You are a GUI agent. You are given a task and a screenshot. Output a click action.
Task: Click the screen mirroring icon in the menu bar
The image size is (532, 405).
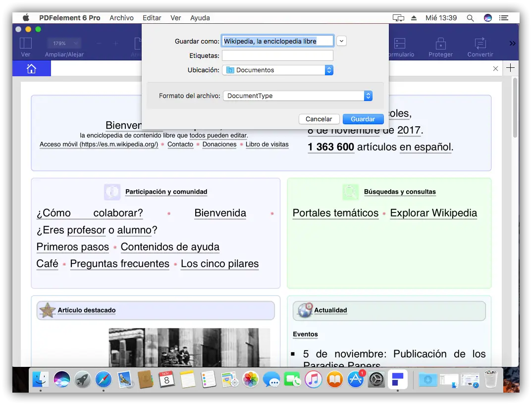point(398,18)
